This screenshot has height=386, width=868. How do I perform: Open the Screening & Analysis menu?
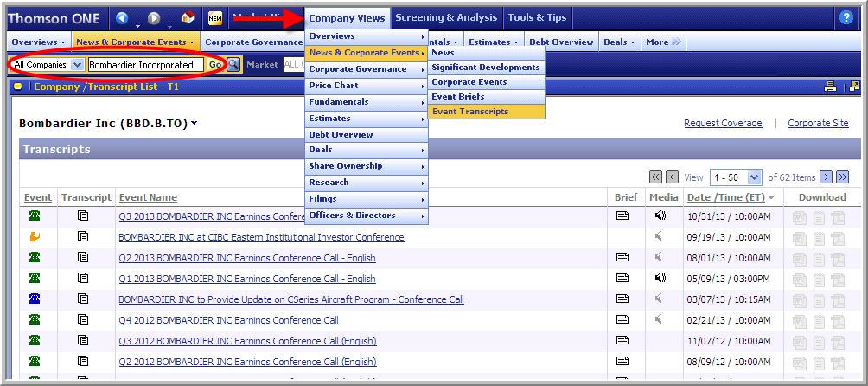(x=446, y=17)
